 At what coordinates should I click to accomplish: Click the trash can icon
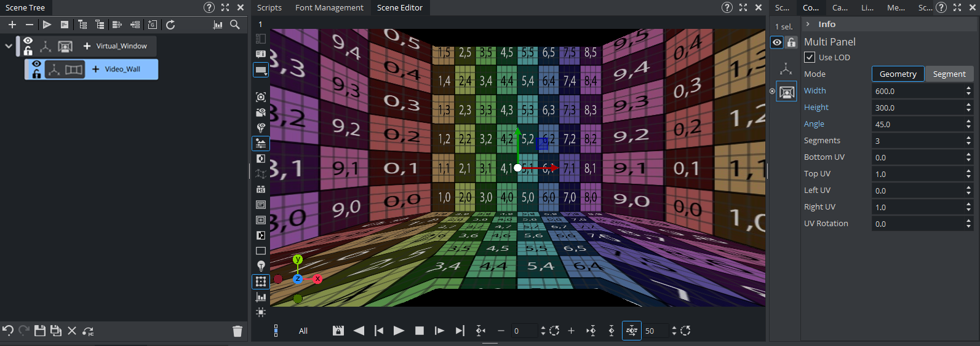[237, 331]
